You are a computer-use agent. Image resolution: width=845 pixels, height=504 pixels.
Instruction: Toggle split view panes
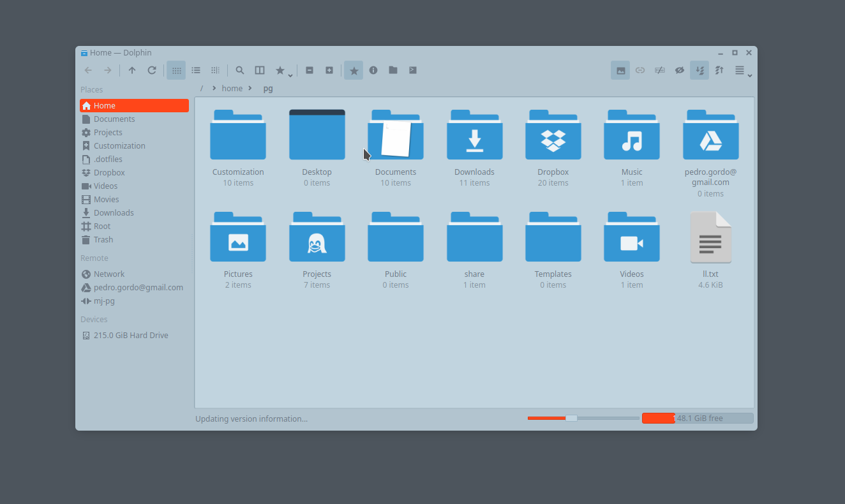click(x=260, y=70)
